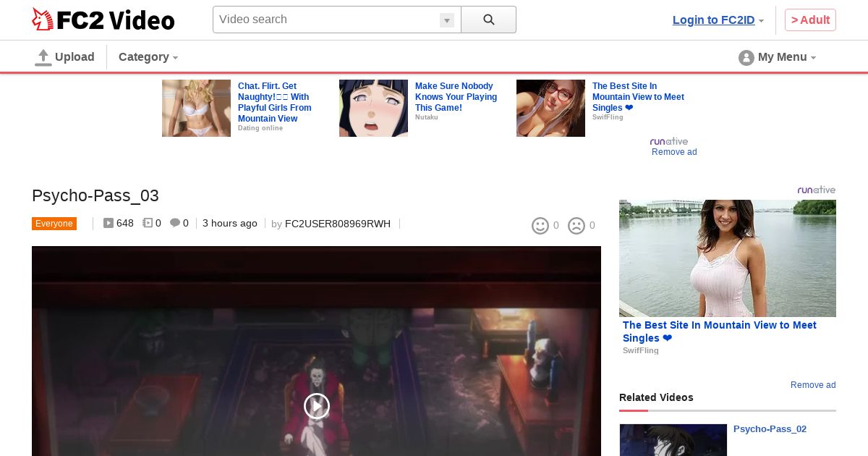868x456 pixels.
Task: Click the magnifier search button
Action: click(x=488, y=20)
